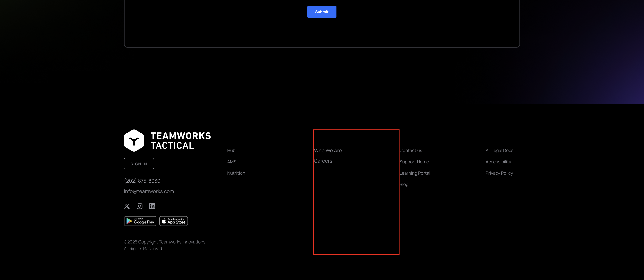
Task: Open the LinkedIn social icon
Action: tap(152, 206)
